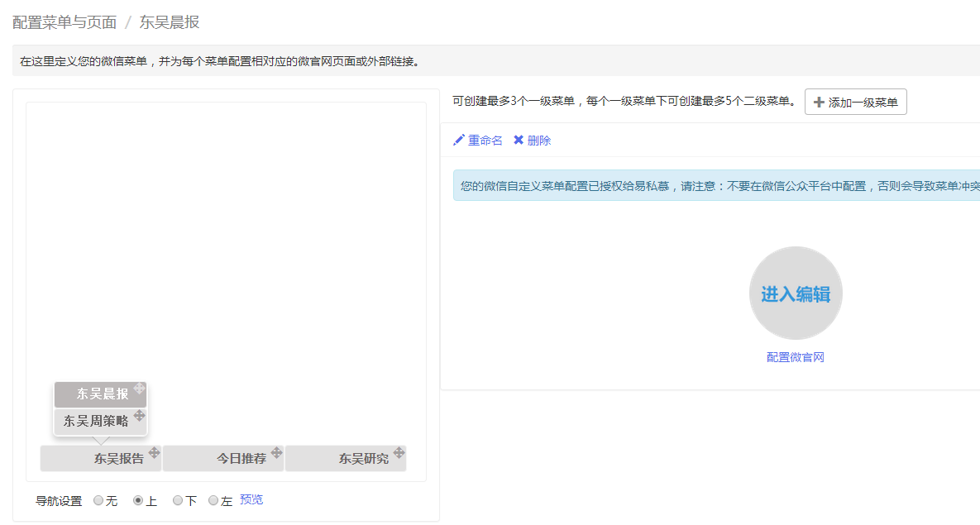Screen dimensions: 980x525
Task: Click move handle icon on 东吴晨报
Action: click(140, 388)
